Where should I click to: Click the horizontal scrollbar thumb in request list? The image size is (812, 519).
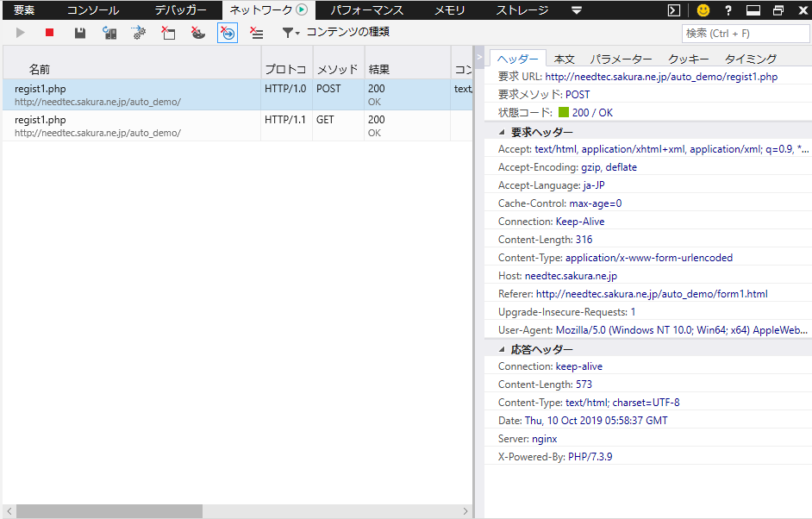[x=109, y=511]
